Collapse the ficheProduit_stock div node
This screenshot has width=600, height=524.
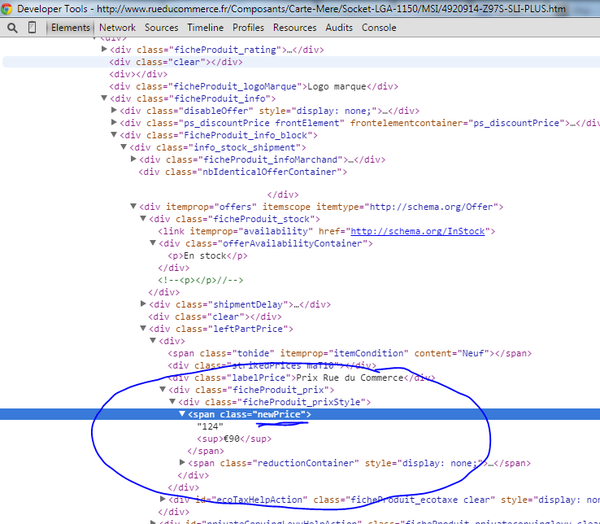pos(143,219)
